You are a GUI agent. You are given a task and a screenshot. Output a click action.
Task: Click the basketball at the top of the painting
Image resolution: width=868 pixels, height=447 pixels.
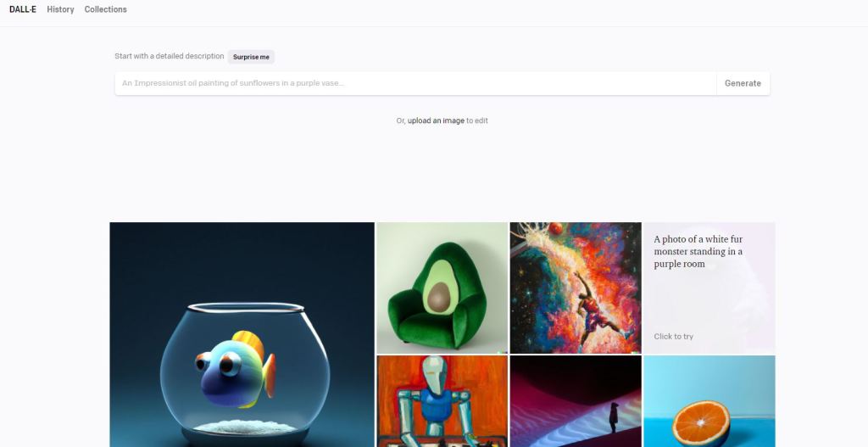coord(556,228)
